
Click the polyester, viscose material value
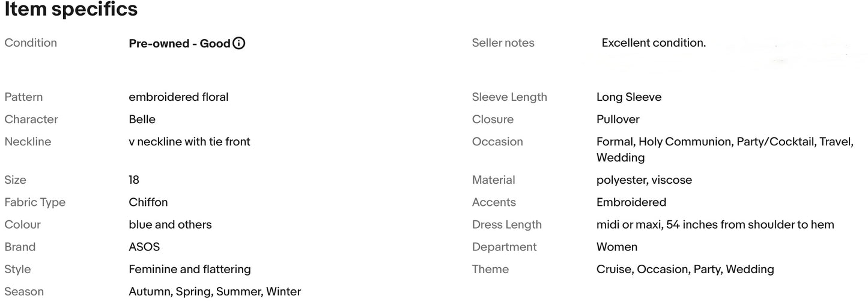point(644,180)
